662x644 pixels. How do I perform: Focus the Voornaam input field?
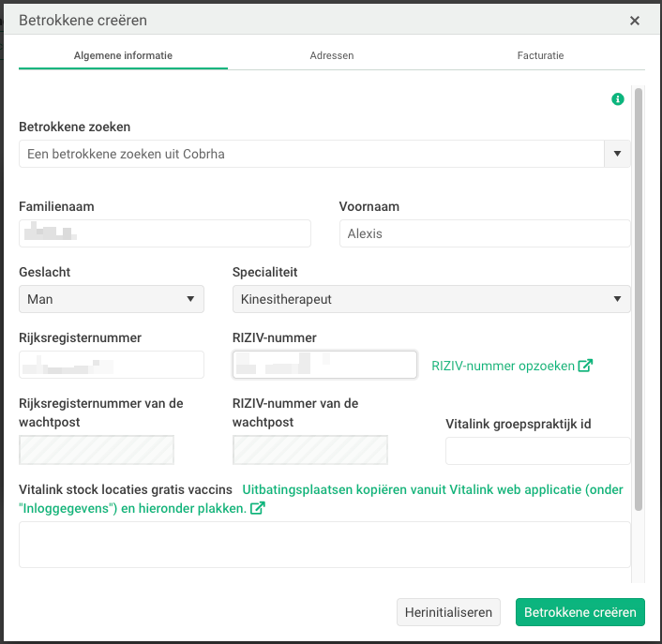[x=484, y=233]
